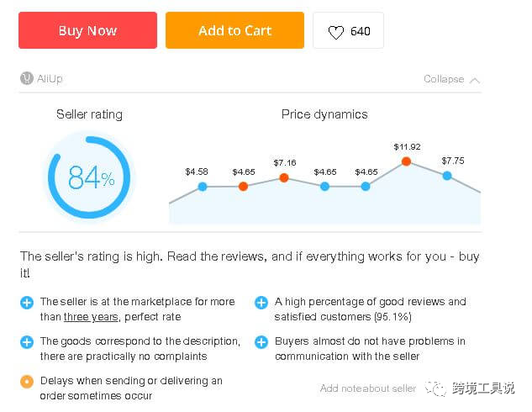Open the three years link

(88, 317)
